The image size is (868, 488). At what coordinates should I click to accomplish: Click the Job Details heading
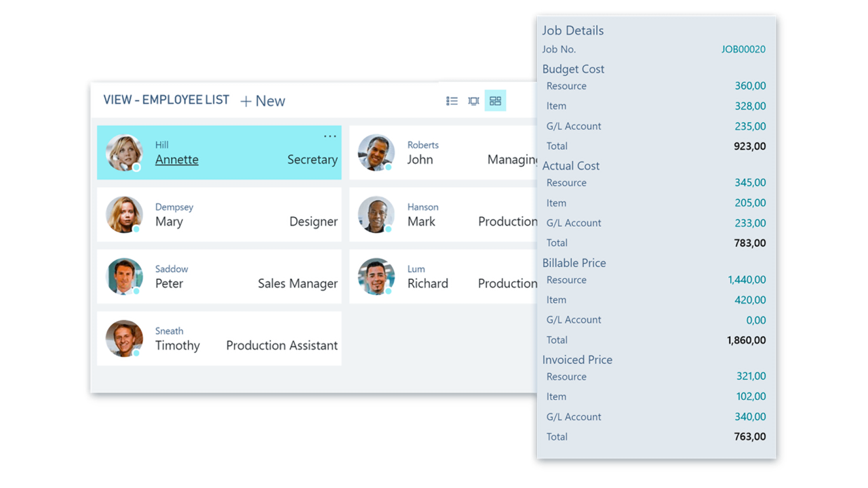pos(573,30)
